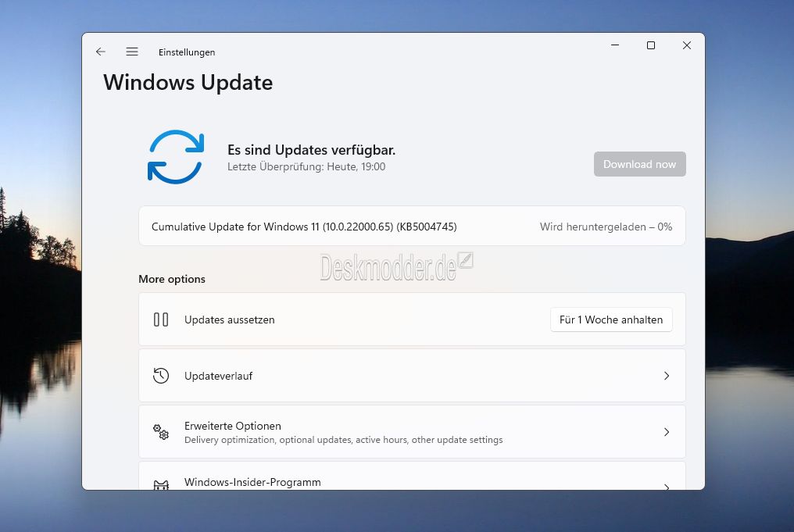
Task: Click the gears icon for Erweiterte Optionen
Action: (161, 432)
